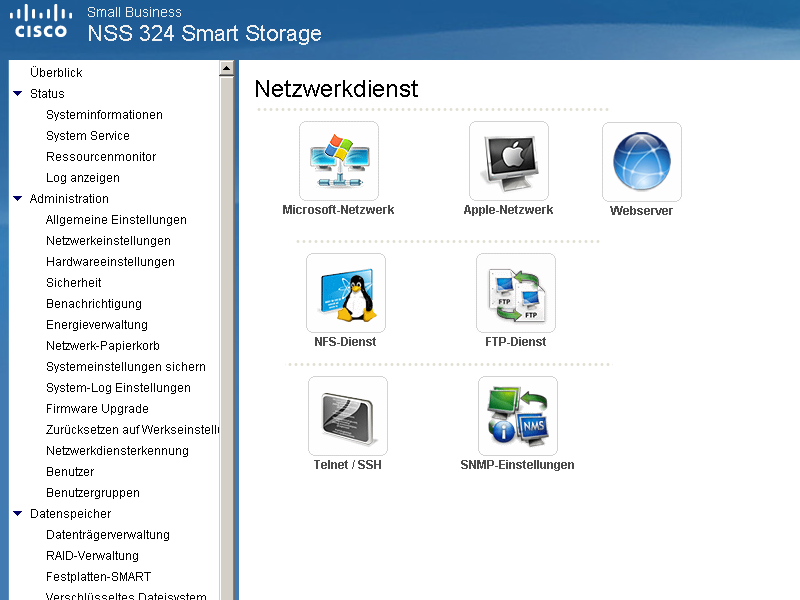Open Hardwareeinstellungen

[x=110, y=262]
